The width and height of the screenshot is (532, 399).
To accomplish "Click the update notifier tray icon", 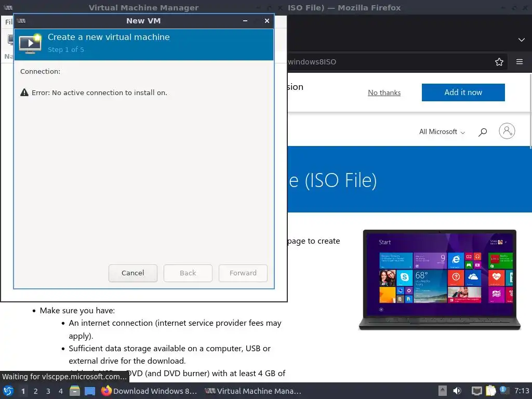I will pyautogui.click(x=503, y=390).
